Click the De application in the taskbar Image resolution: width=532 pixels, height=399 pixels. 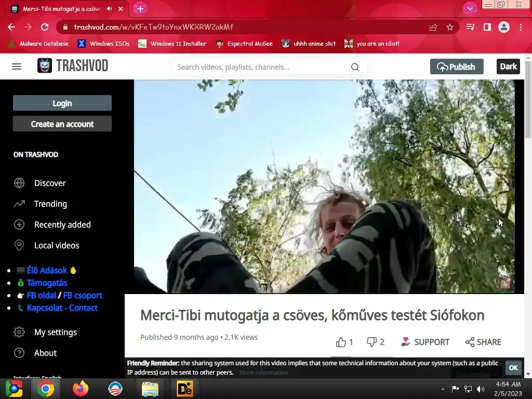[x=185, y=389]
